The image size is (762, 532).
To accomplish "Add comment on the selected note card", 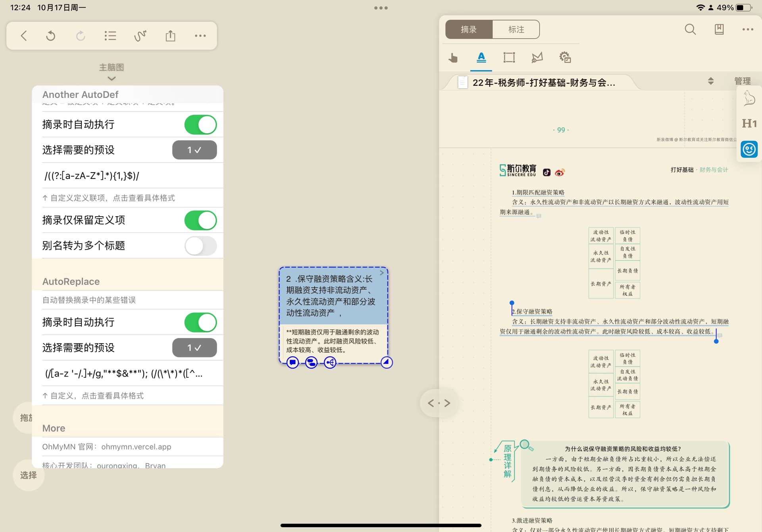I will coord(292,362).
